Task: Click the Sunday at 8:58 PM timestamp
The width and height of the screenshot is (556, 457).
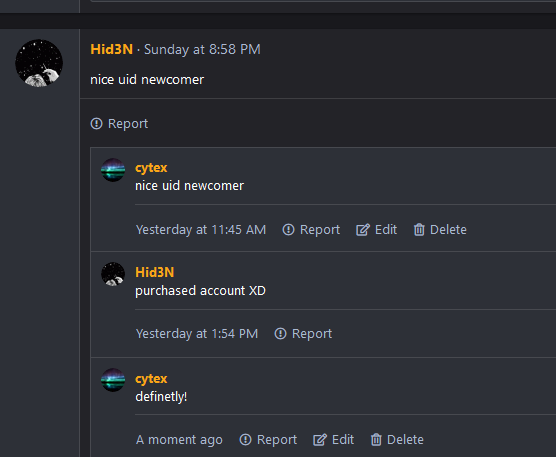Action: click(202, 49)
